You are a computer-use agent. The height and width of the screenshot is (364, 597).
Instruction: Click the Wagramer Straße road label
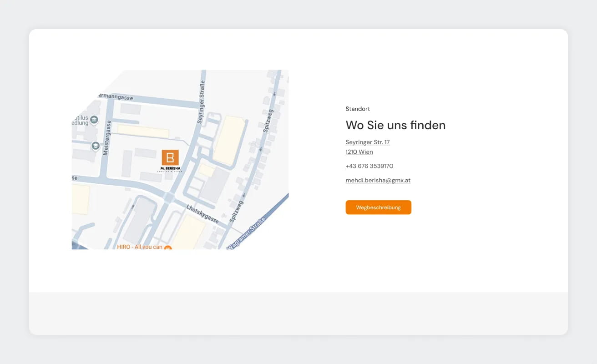tap(247, 233)
